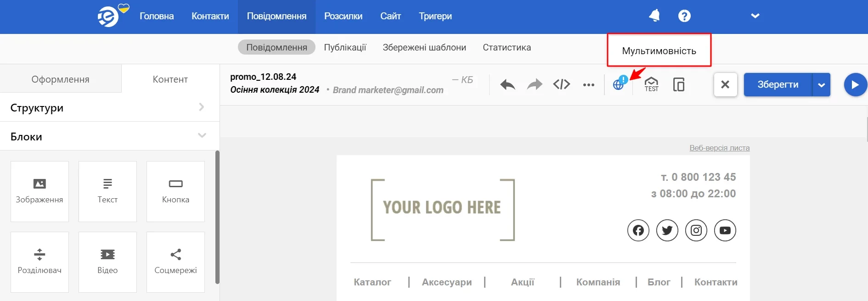Image resolution: width=868 pixels, height=301 pixels.
Task: Open multilanguage globe icon
Action: [x=619, y=84]
